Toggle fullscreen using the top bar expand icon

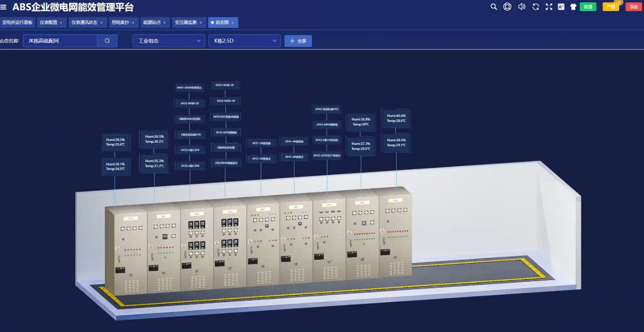click(549, 7)
